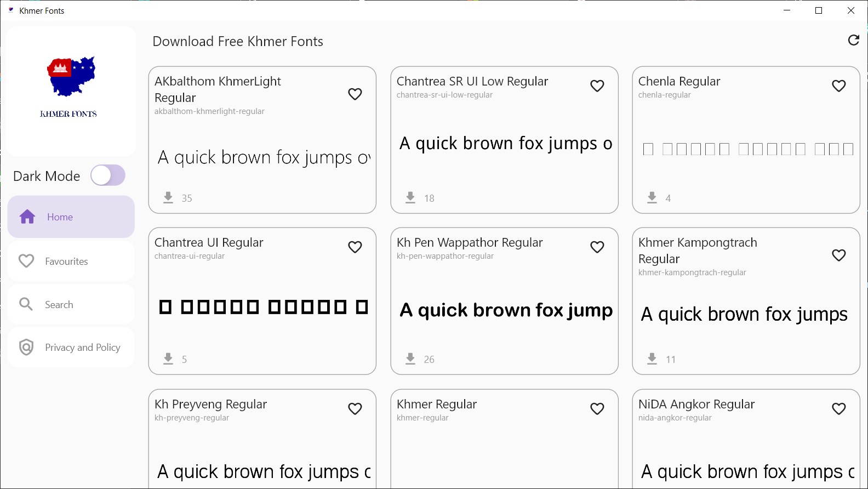Favourite the AKbalthom KhmerLight Regular font
The width and height of the screenshot is (868, 489).
pyautogui.click(x=355, y=94)
